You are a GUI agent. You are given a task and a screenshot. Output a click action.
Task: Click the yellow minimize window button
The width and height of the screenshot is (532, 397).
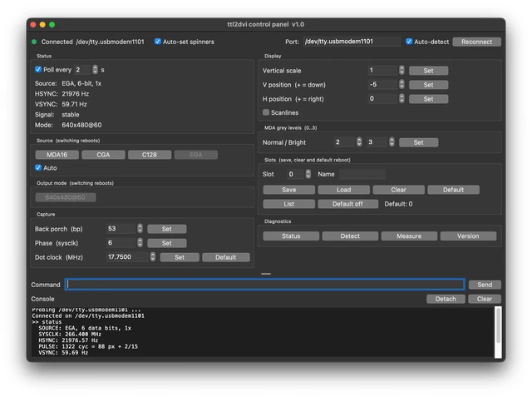point(42,24)
